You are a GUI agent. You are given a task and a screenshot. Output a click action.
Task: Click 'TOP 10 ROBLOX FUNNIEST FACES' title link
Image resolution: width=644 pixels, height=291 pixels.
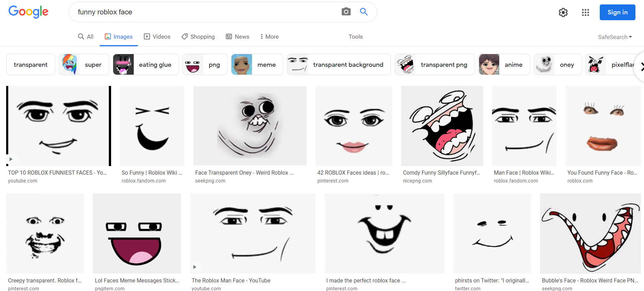[x=57, y=173]
